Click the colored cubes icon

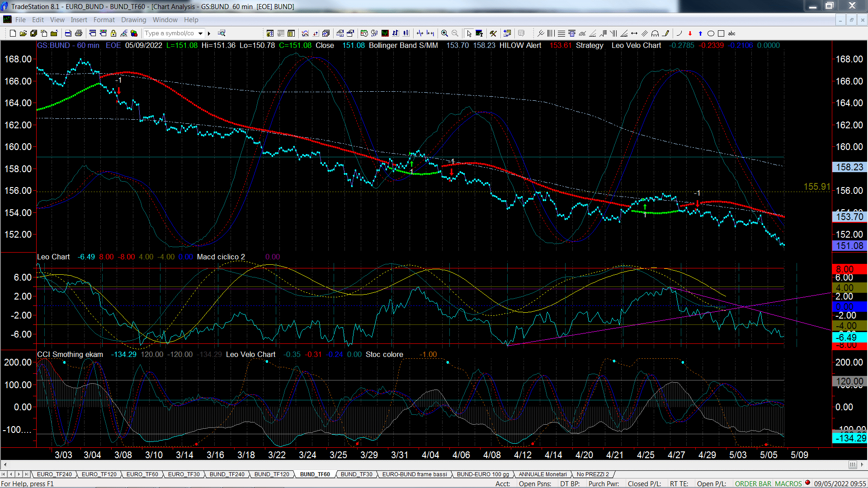(134, 33)
